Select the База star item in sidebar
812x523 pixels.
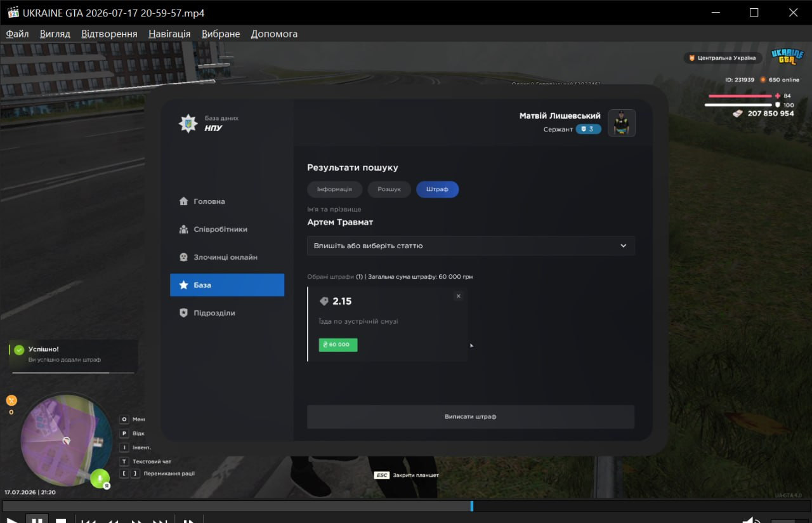(227, 285)
